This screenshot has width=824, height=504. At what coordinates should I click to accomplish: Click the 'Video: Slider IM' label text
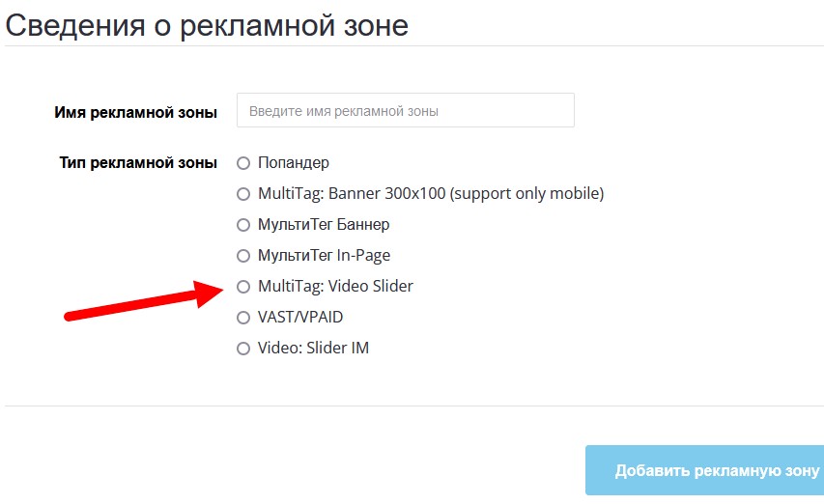[x=313, y=349]
